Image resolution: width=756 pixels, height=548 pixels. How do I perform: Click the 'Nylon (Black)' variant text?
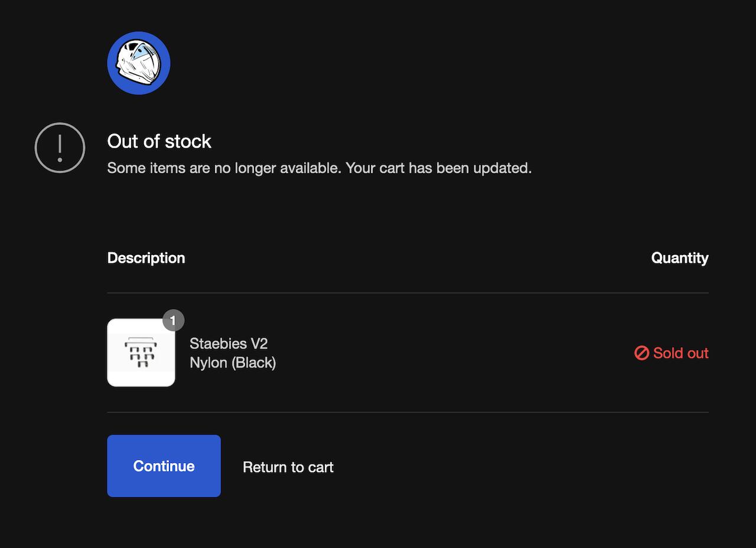coord(233,363)
